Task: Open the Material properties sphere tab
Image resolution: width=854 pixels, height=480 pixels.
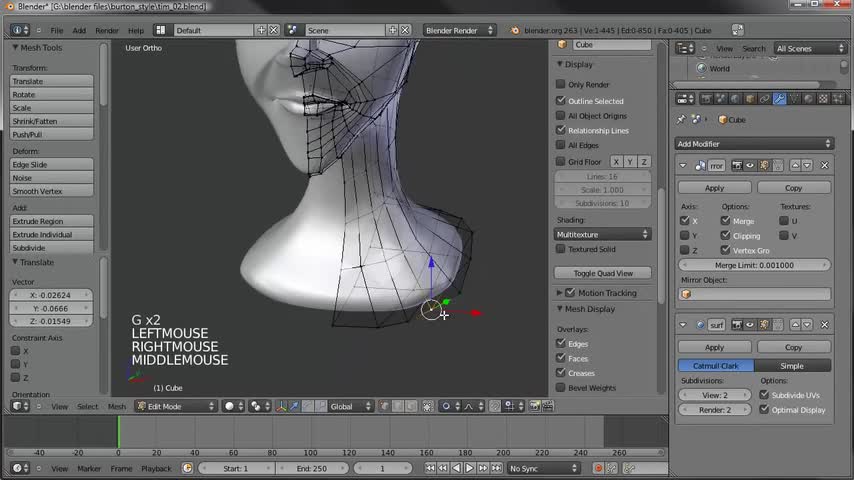Action: pyautogui.click(x=808, y=99)
